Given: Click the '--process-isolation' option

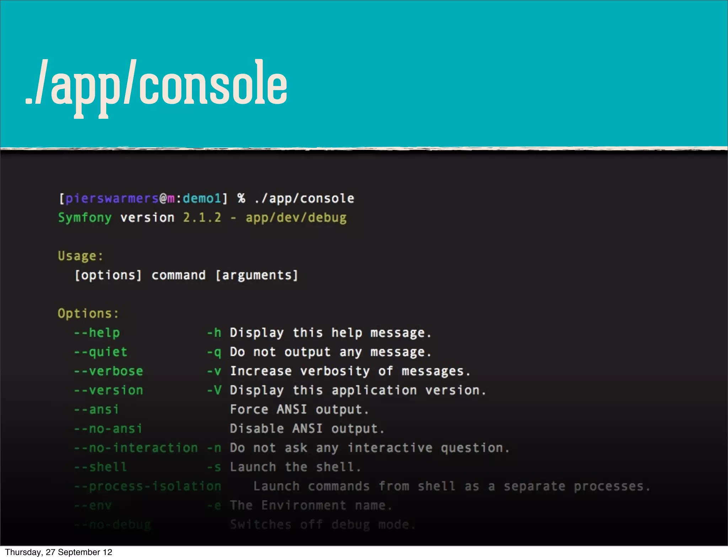Looking at the screenshot, I should point(148,486).
